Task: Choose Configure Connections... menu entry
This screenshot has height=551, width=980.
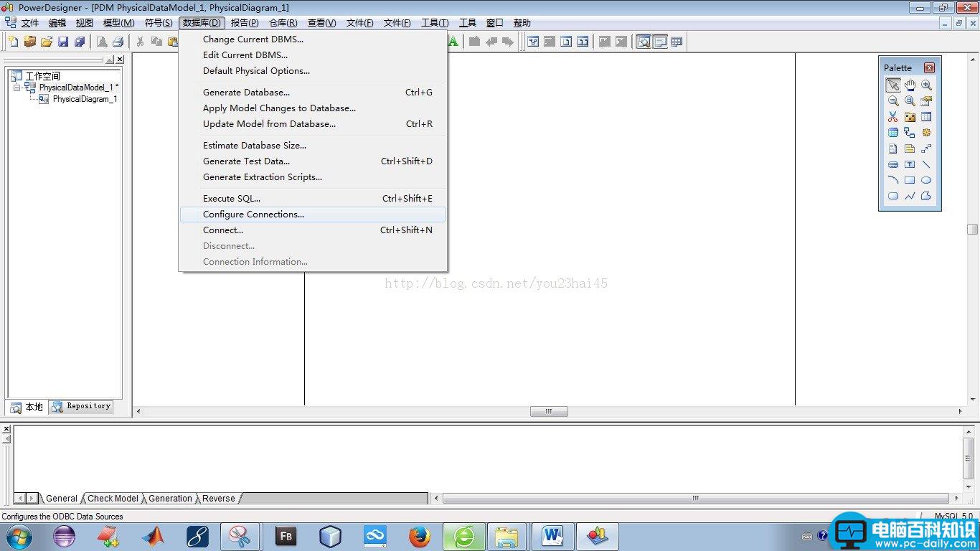Action: (313, 215)
